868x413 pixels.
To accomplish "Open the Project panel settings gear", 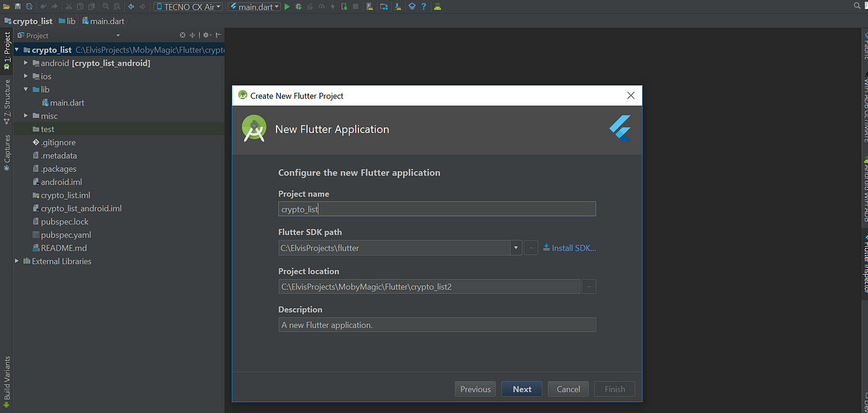I will click(x=206, y=35).
